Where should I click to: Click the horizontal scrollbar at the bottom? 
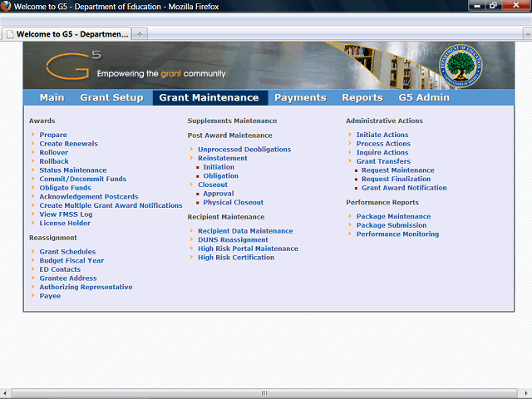click(264, 392)
